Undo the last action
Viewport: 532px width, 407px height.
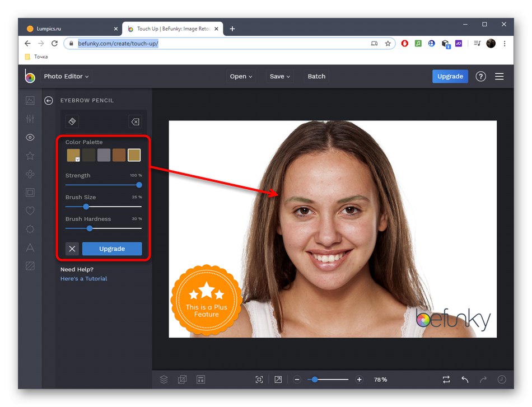click(465, 380)
